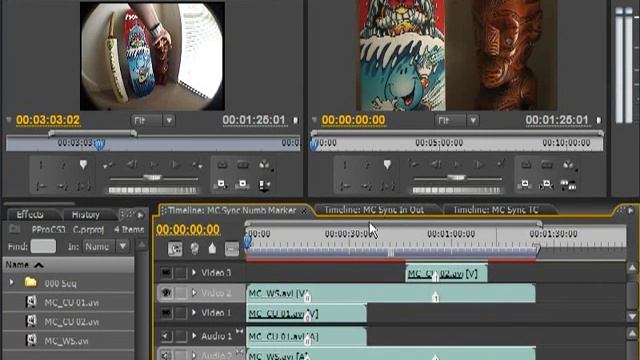The height and width of the screenshot is (360, 640).
Task: Open Fit zoom dropdown in Source monitor
Action: pyautogui.click(x=153, y=120)
